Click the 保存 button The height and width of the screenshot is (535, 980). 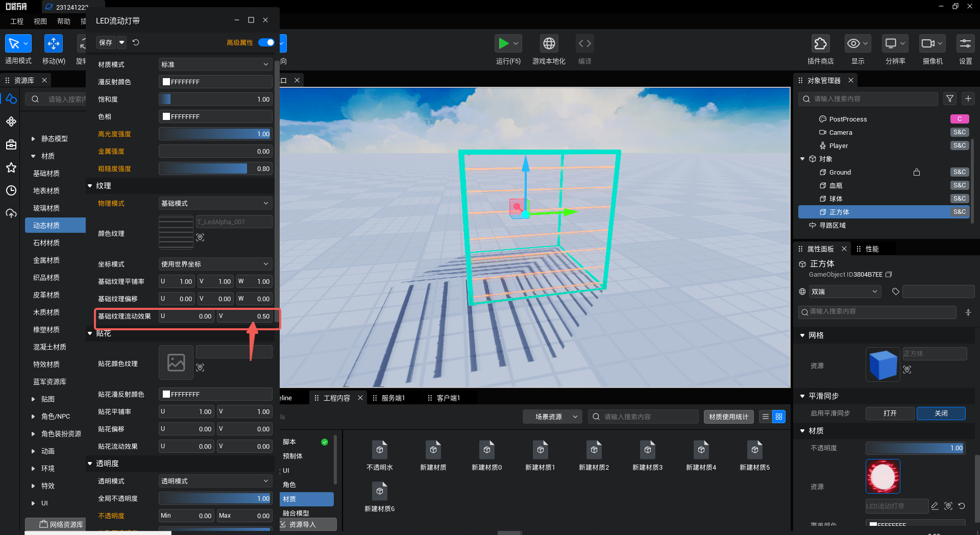[x=106, y=42]
